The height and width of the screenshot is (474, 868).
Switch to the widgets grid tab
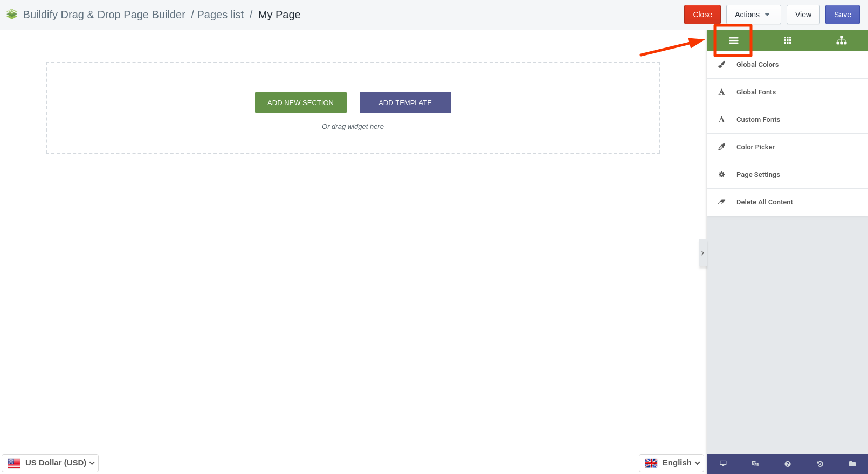[787, 40]
